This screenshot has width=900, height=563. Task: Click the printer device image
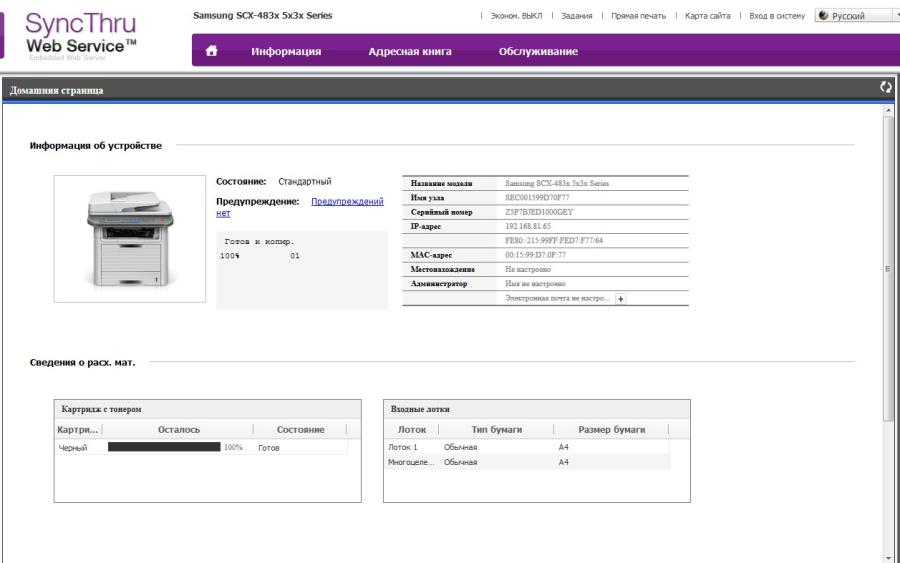(129, 238)
